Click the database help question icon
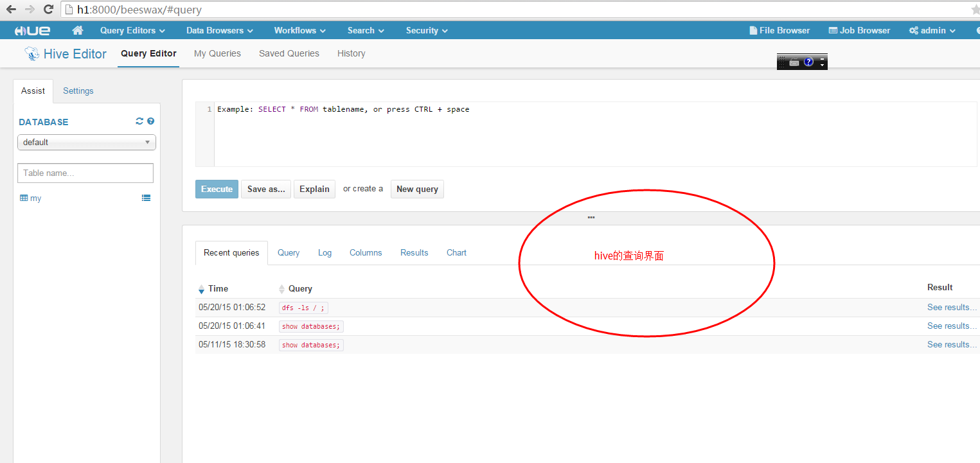The height and width of the screenshot is (463, 980). click(x=150, y=121)
